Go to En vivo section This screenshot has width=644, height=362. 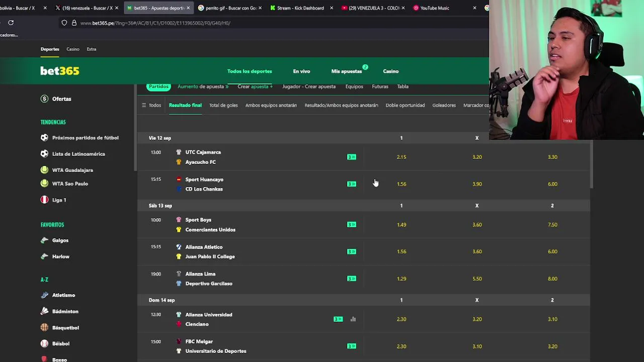point(301,71)
